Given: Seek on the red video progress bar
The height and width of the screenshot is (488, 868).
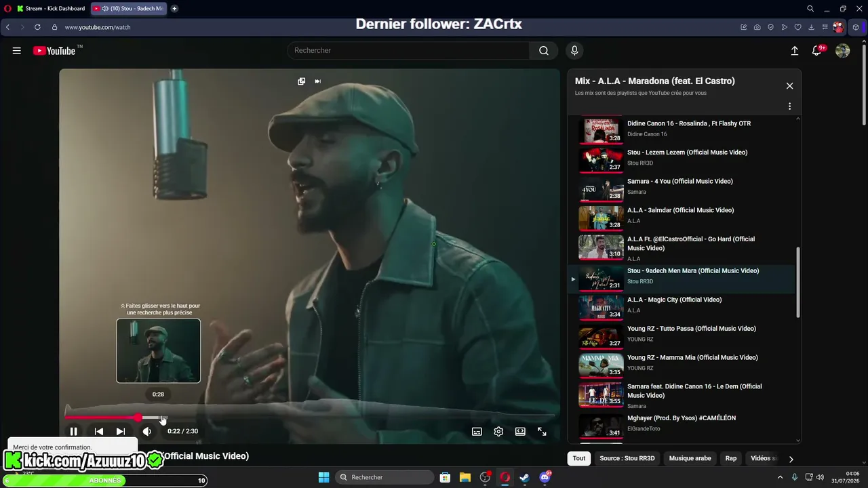Looking at the screenshot, I should (310, 418).
